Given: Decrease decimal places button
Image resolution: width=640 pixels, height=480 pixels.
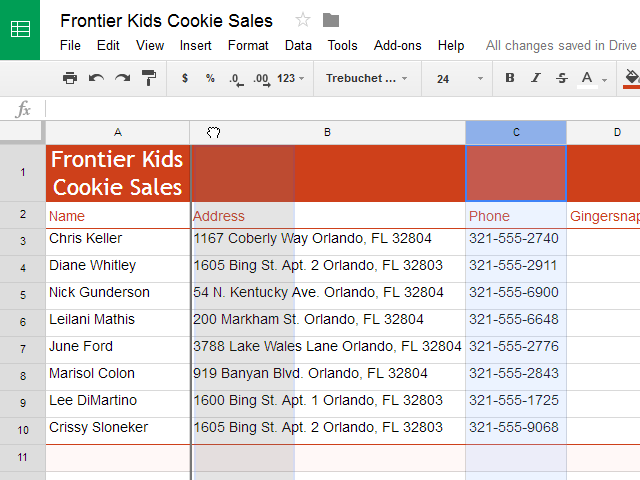Looking at the screenshot, I should click(x=235, y=78).
